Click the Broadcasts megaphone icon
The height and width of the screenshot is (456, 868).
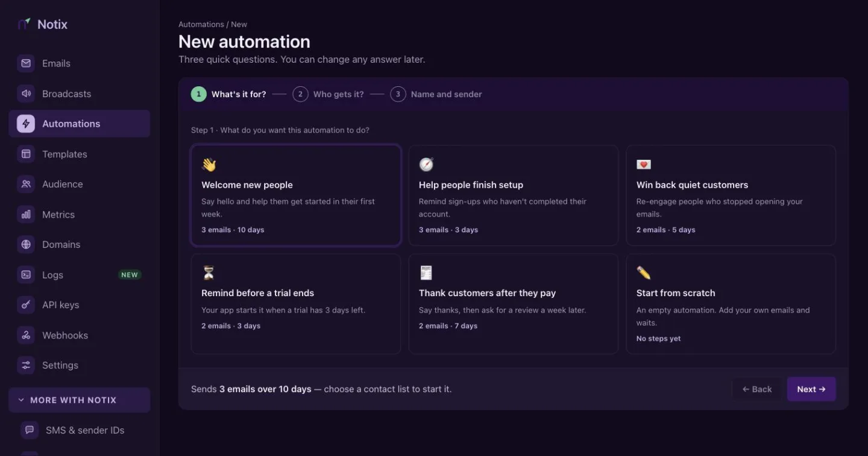coord(26,93)
